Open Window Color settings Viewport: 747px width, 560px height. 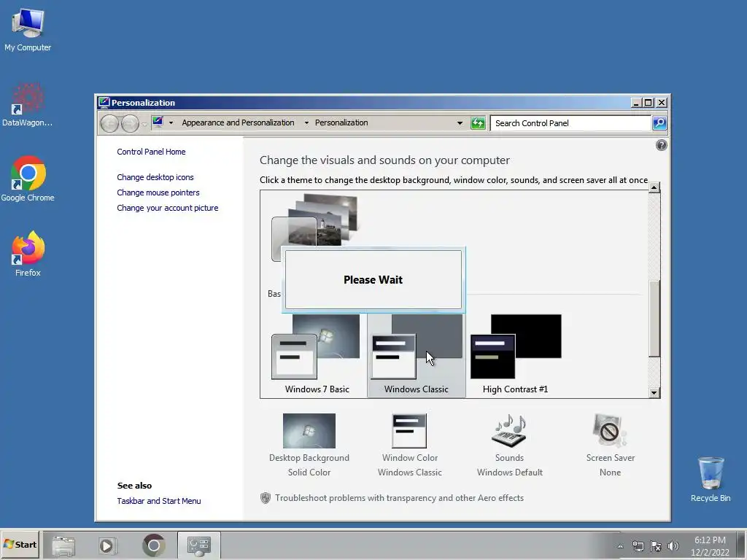[410, 446]
